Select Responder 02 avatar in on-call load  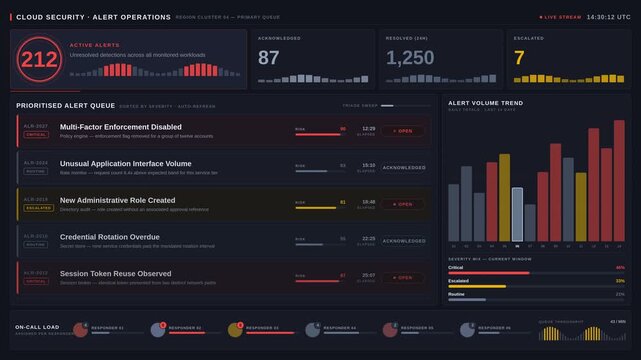click(x=158, y=330)
